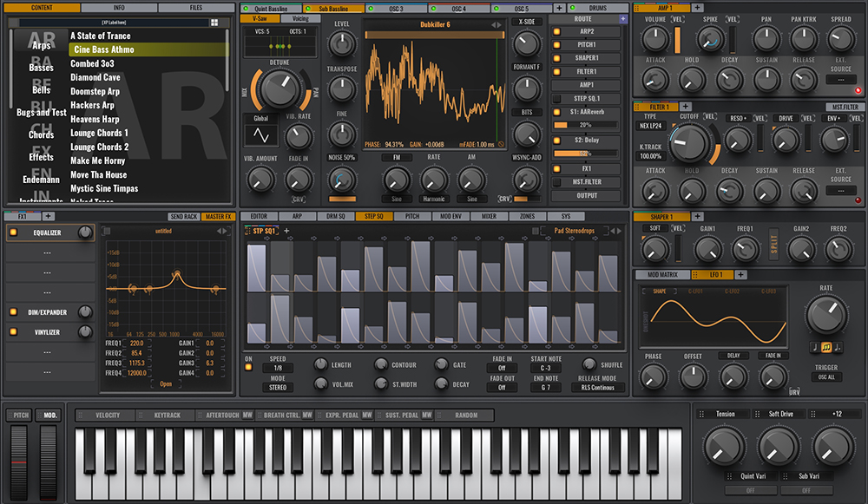The image size is (868, 504).
Task: Select the quarter-note LFO rate sync icon
Action: pos(814,348)
